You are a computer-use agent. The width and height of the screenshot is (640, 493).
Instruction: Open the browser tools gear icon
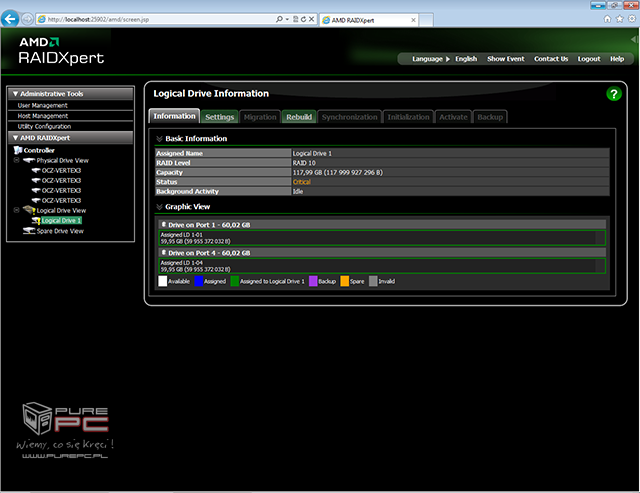coord(632,19)
